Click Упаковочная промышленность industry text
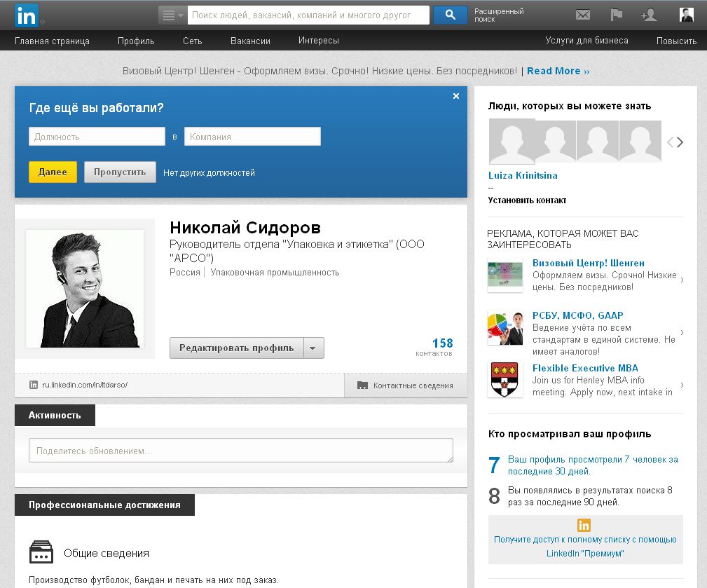 click(x=275, y=273)
